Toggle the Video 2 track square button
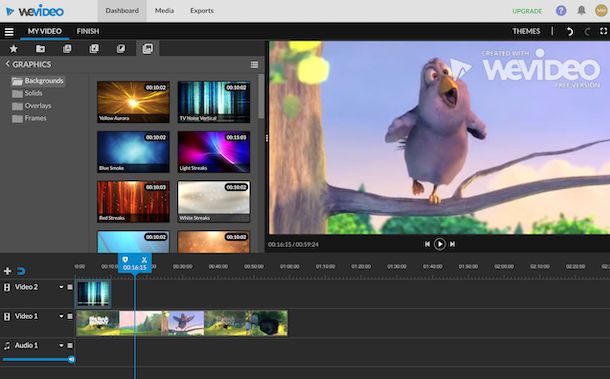Screen dimensions: 610x379 (x=70, y=287)
